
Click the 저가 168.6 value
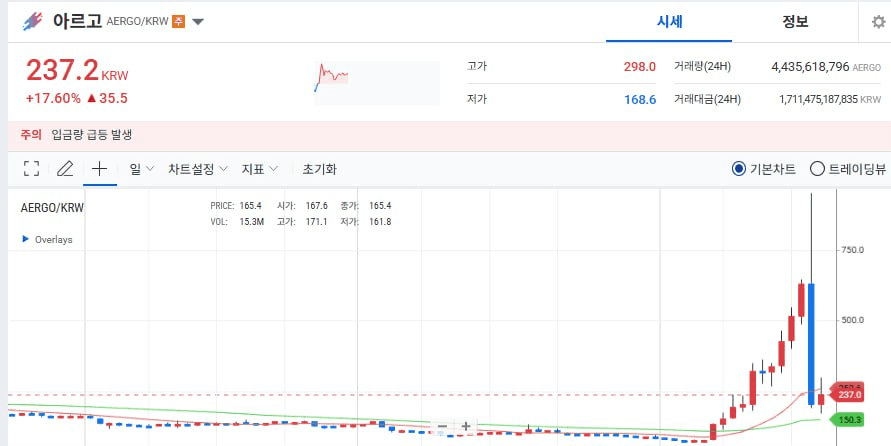(640, 99)
